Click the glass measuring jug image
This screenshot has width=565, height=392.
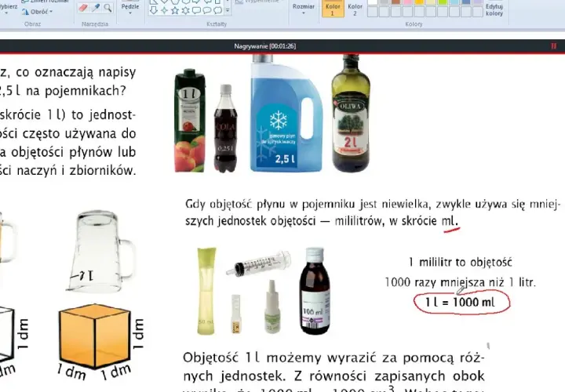pos(101,251)
